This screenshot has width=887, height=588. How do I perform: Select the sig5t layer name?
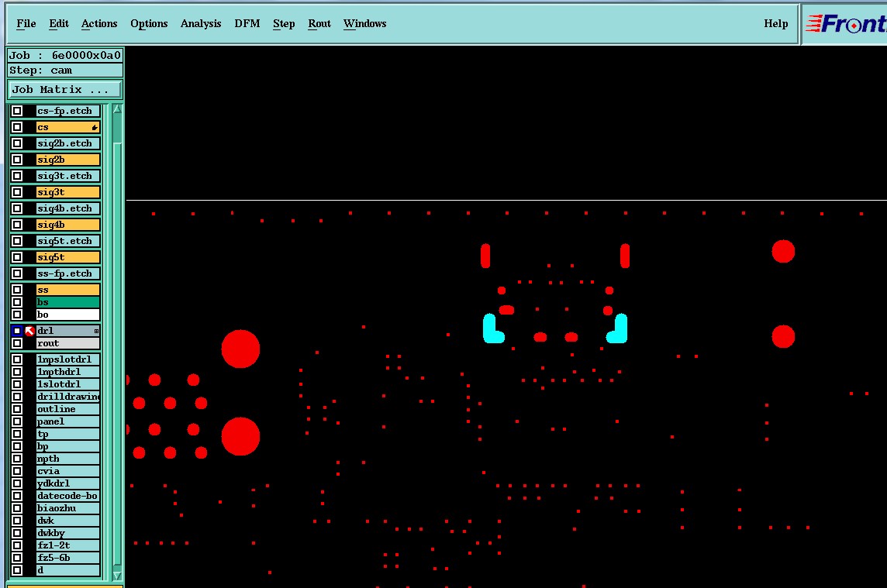(68, 257)
